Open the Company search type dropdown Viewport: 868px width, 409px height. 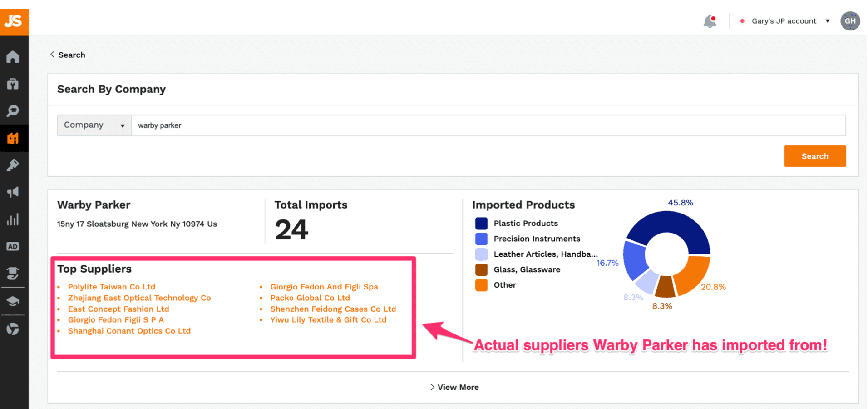click(94, 125)
